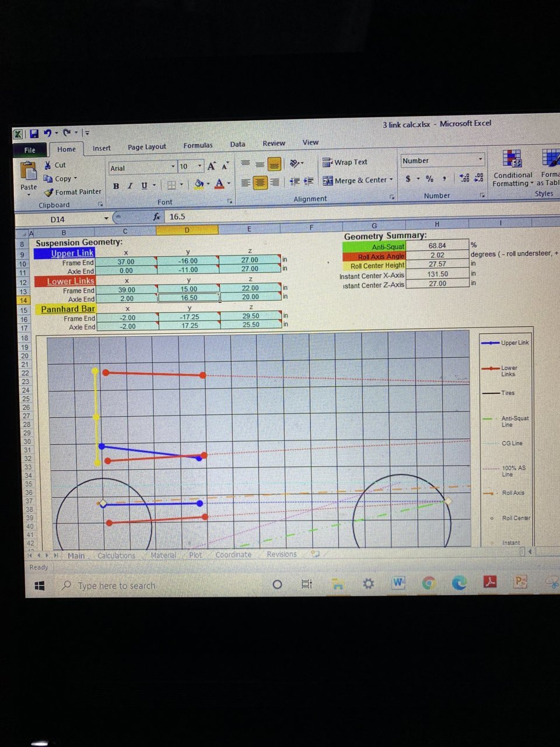Click the Save icon in quick access toolbar

click(x=34, y=134)
